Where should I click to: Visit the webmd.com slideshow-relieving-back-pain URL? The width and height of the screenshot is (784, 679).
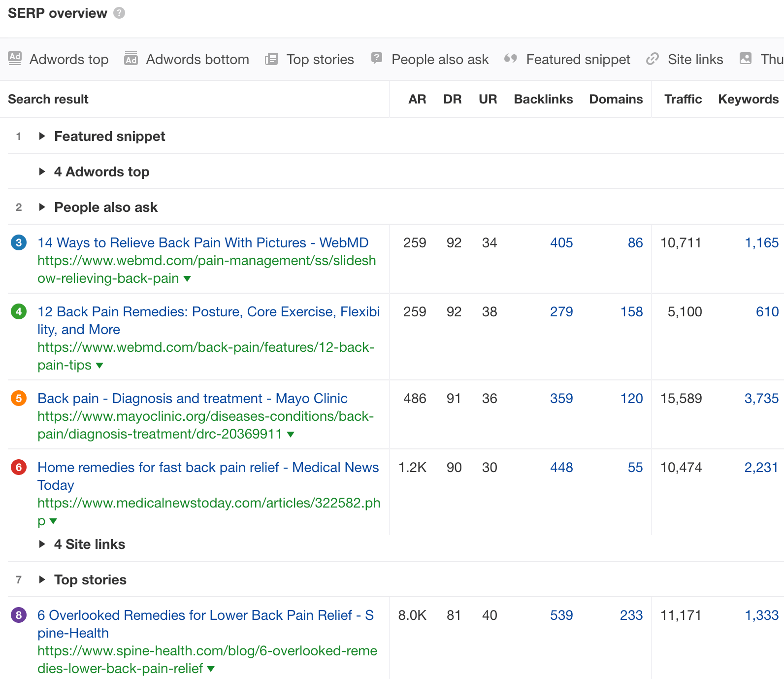207,269
